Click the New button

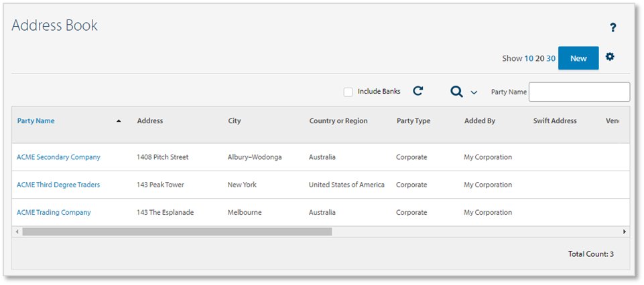pyautogui.click(x=578, y=58)
